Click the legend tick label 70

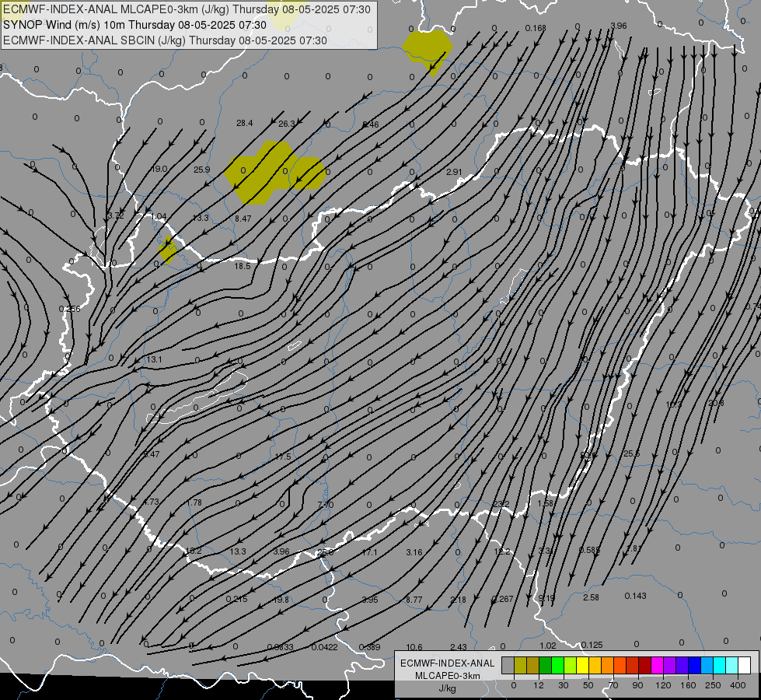[613, 685]
